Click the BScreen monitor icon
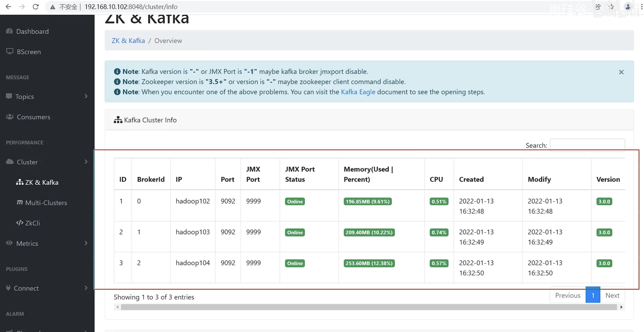This screenshot has width=644, height=332. tap(10, 51)
